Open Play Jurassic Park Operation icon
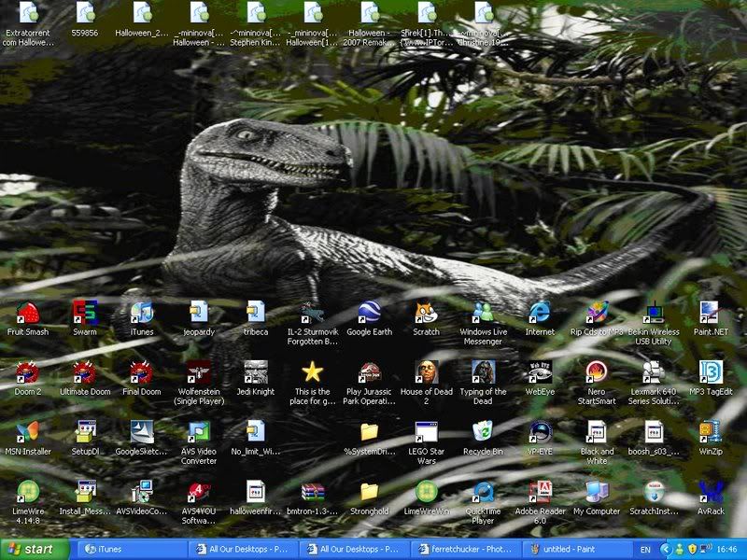This screenshot has height=560, width=747. (369, 372)
